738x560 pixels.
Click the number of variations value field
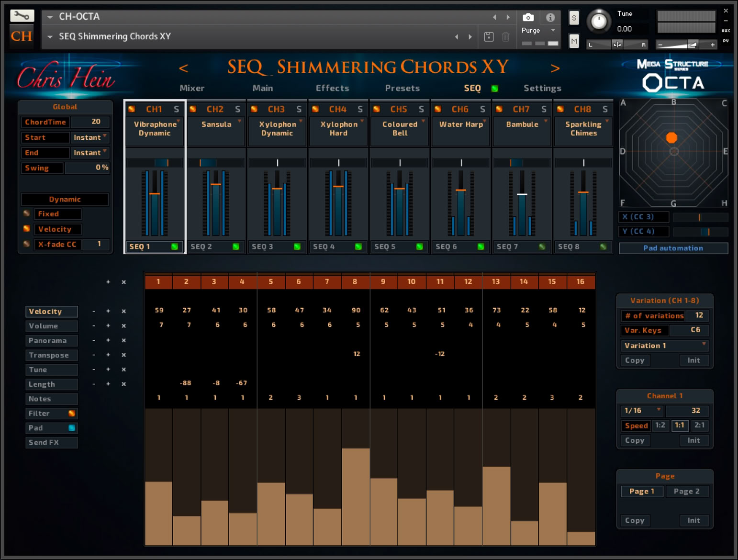pyautogui.click(x=697, y=315)
